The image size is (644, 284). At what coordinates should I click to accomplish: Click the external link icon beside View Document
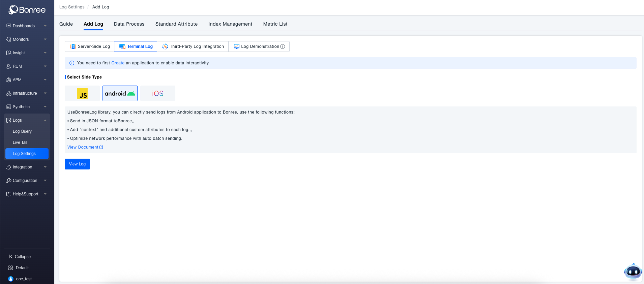point(101,147)
